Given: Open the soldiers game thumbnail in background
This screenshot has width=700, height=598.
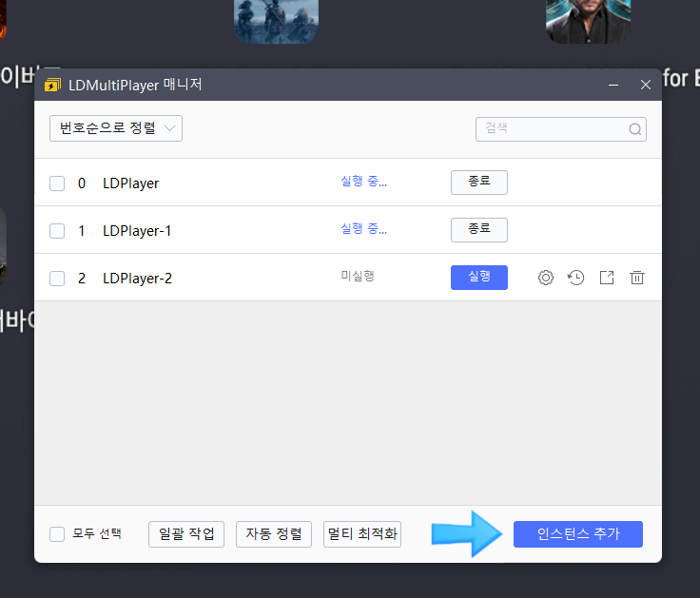Looking at the screenshot, I should pos(277,21).
